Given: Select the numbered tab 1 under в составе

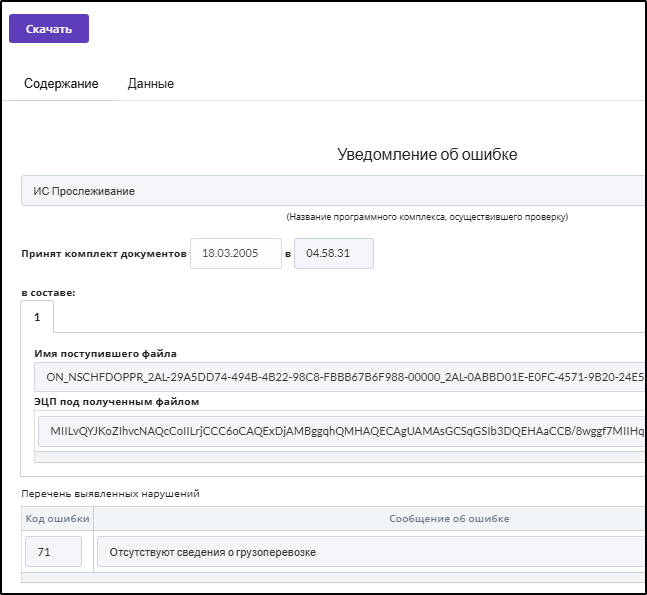Looking at the screenshot, I should (x=37, y=317).
